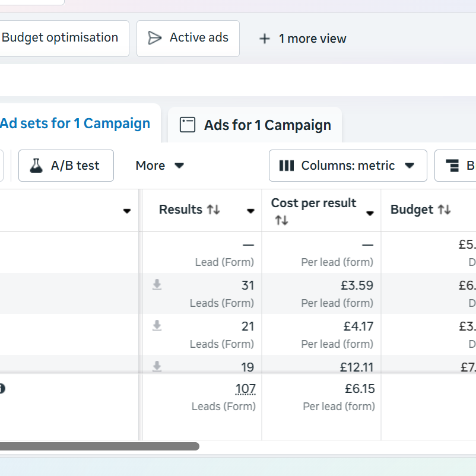Sort the table by the Results column

[213, 210]
